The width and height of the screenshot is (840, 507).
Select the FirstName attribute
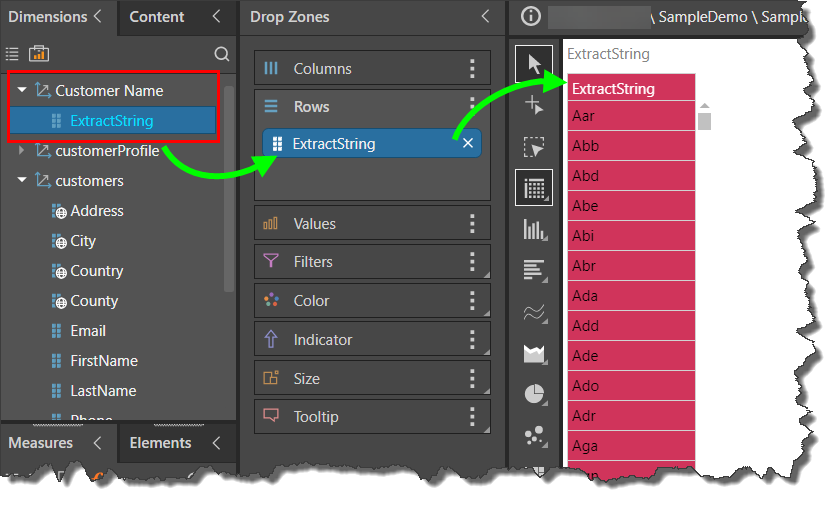pos(104,361)
